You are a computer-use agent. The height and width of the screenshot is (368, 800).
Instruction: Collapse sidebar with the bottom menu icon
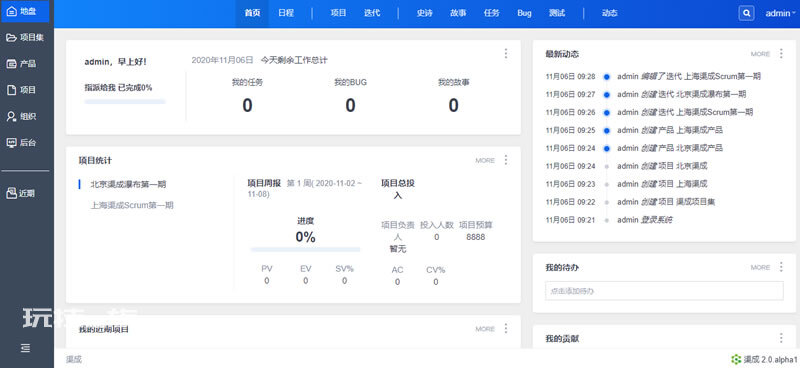[x=26, y=348]
